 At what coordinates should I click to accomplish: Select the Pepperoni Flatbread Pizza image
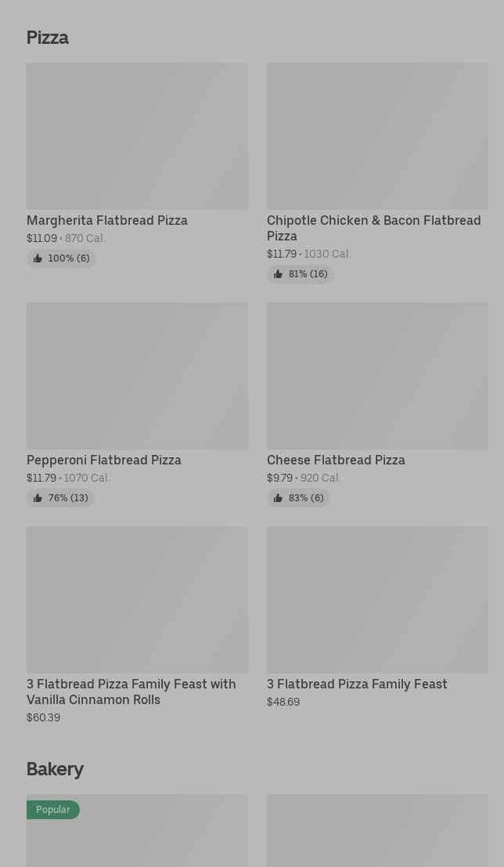pos(137,376)
